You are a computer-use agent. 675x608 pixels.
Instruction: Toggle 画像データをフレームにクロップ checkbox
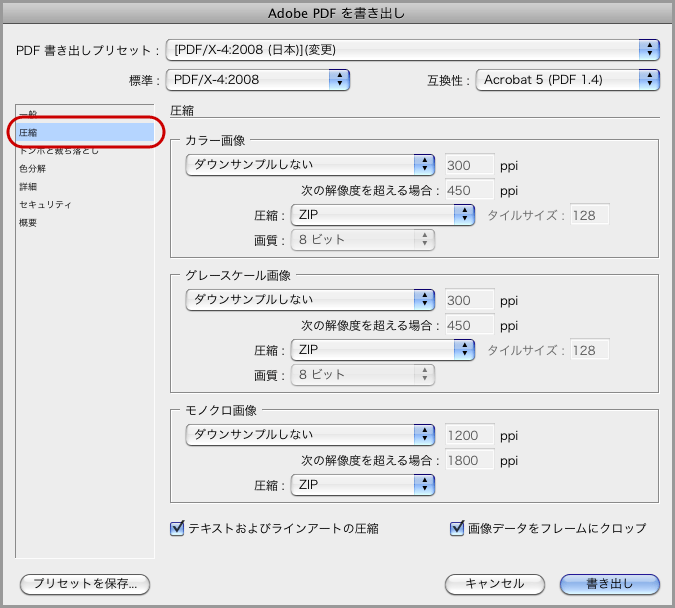457,528
